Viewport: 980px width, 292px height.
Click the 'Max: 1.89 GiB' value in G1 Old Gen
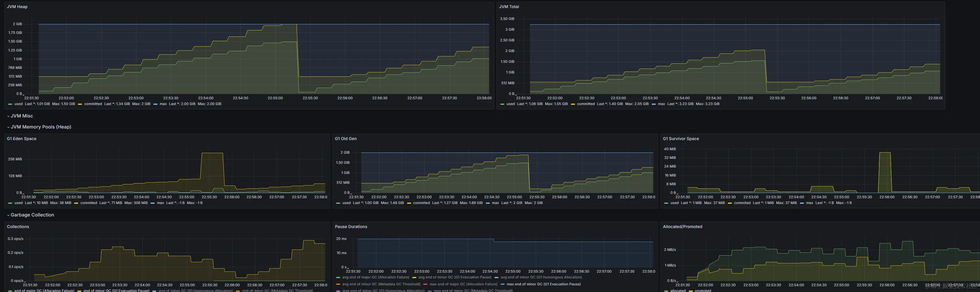pos(471,203)
